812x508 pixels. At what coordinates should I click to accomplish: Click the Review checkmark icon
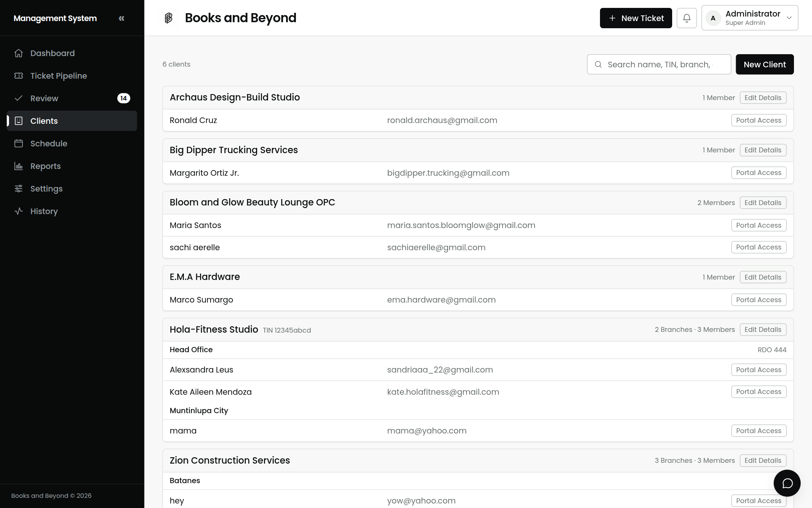(18, 98)
